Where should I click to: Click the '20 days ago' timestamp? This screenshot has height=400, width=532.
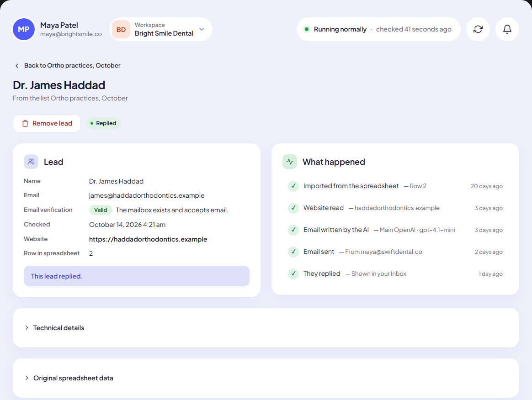point(487,186)
